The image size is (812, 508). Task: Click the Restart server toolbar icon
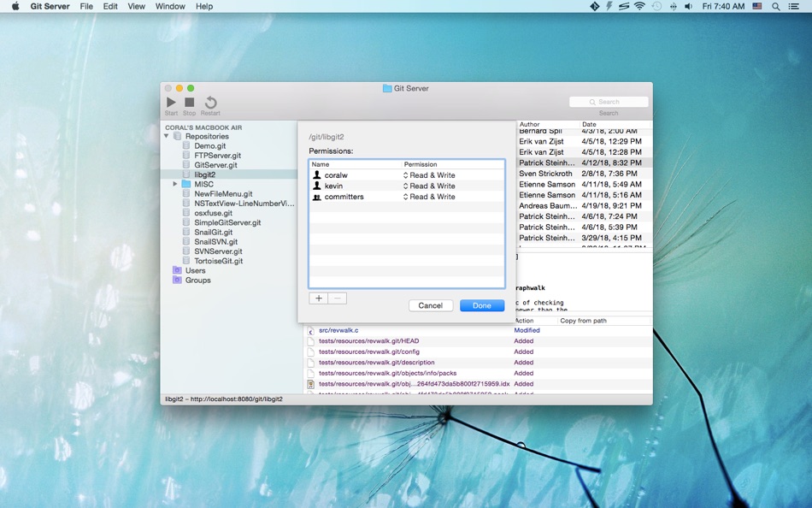click(x=210, y=103)
